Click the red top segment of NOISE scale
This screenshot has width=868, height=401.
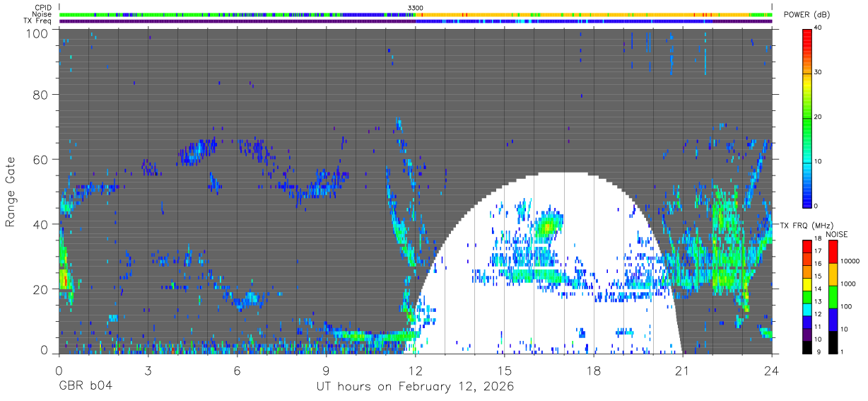(x=833, y=252)
